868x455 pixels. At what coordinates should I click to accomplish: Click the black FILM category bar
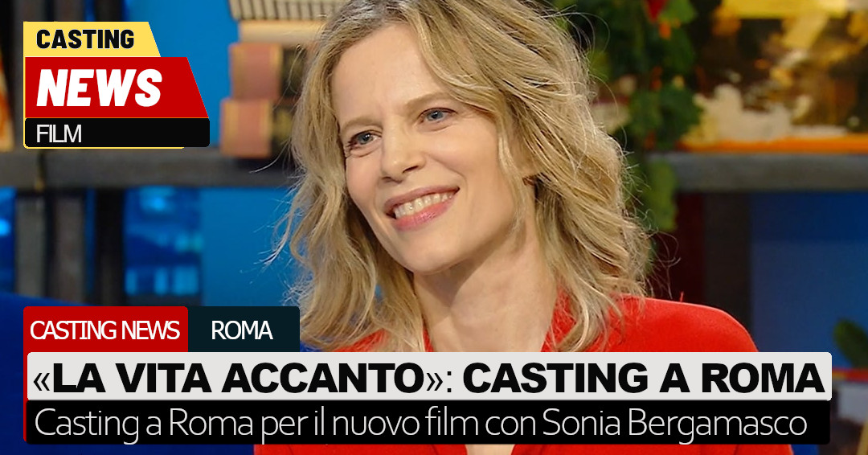117,133
